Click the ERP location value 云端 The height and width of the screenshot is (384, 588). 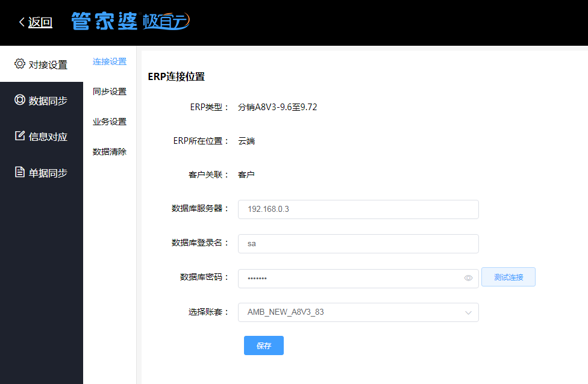click(x=246, y=141)
